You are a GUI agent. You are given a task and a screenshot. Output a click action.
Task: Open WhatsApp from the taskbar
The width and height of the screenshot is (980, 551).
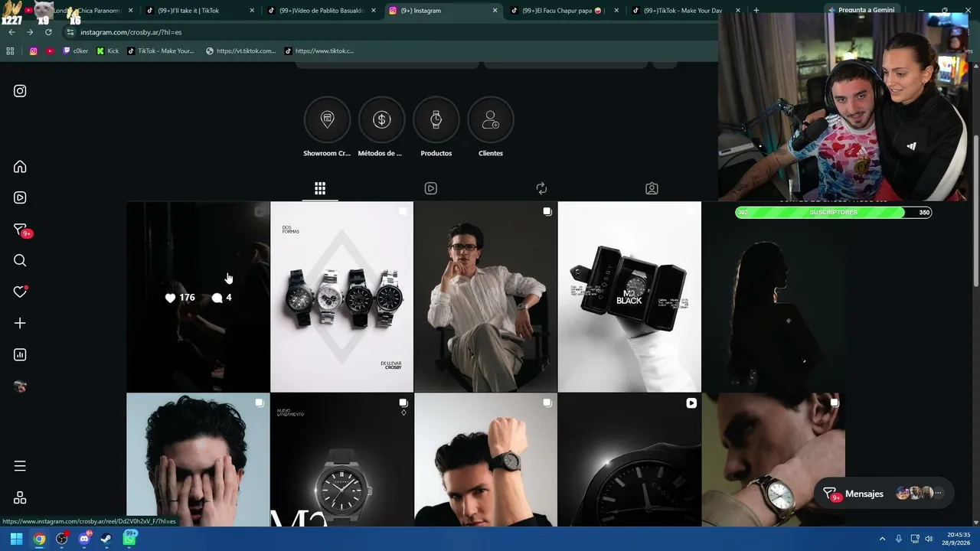[129, 539]
